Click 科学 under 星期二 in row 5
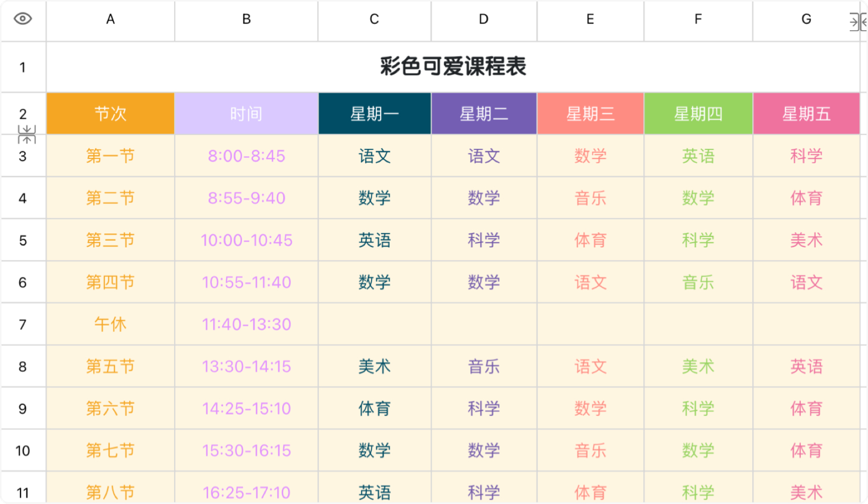 [x=484, y=240]
